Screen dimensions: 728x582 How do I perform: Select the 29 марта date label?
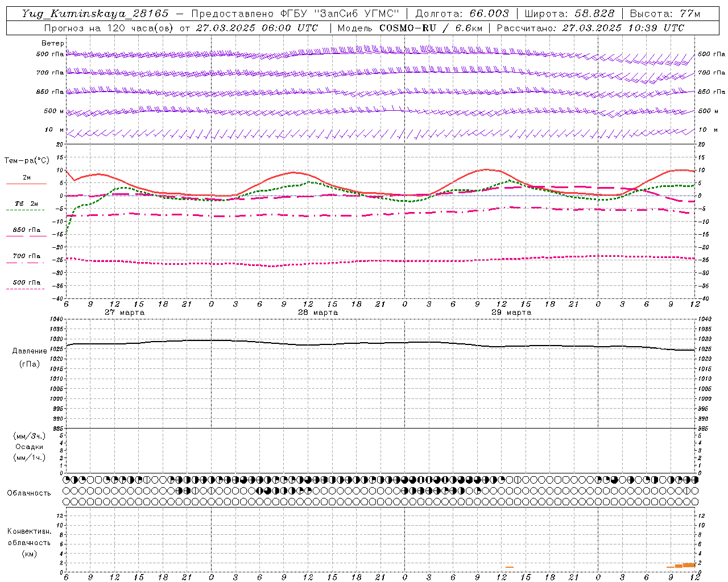pos(511,313)
